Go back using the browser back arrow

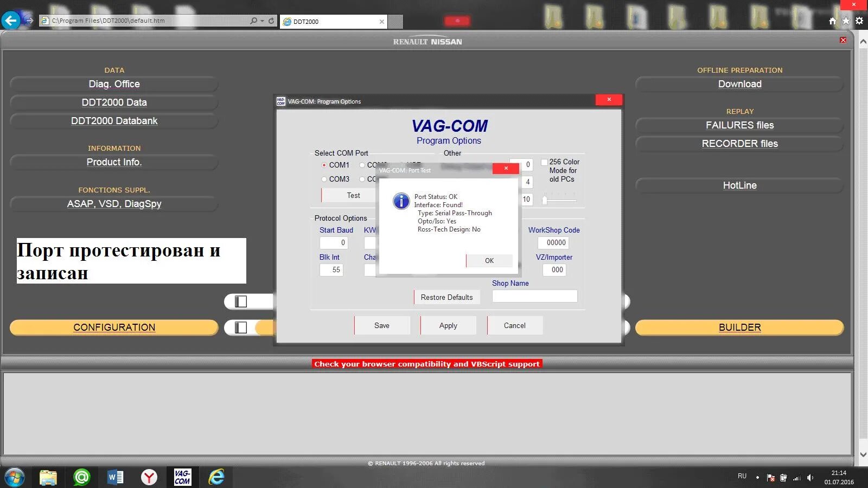11,21
